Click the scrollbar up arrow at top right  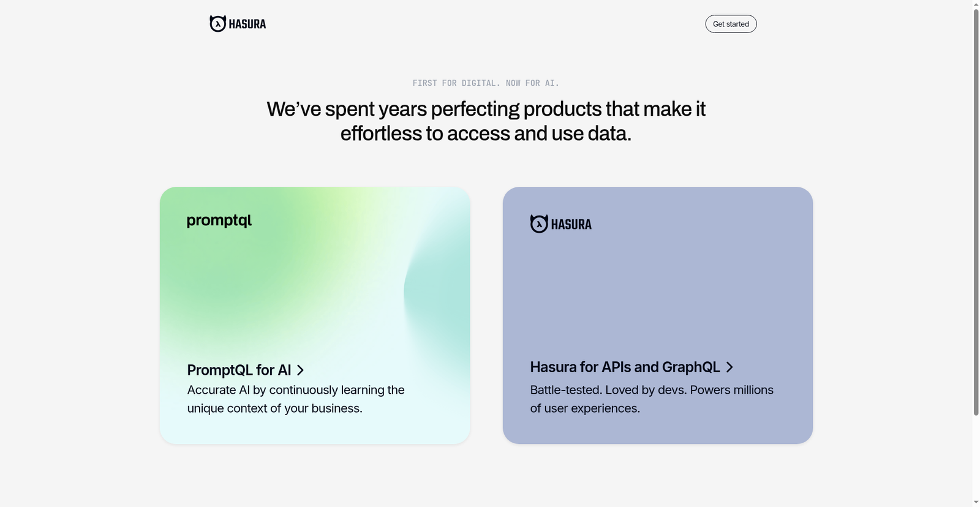976,4
